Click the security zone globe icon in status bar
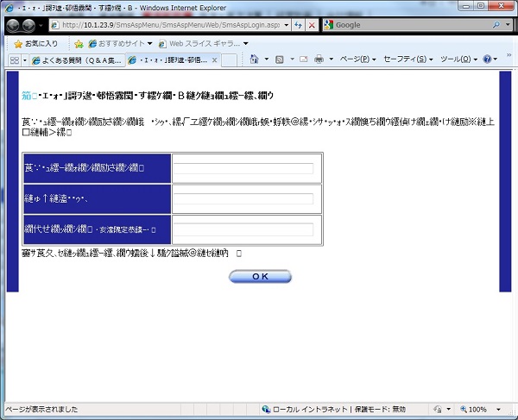 pos(266,410)
